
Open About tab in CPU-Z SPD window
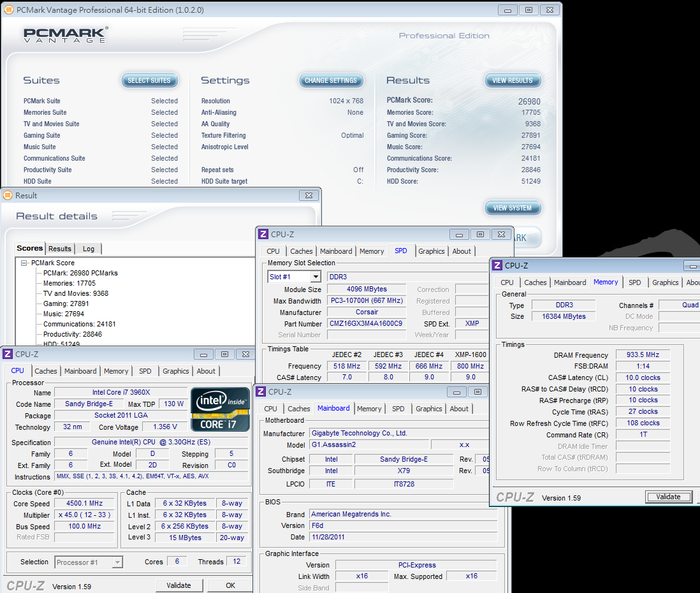[x=462, y=251]
